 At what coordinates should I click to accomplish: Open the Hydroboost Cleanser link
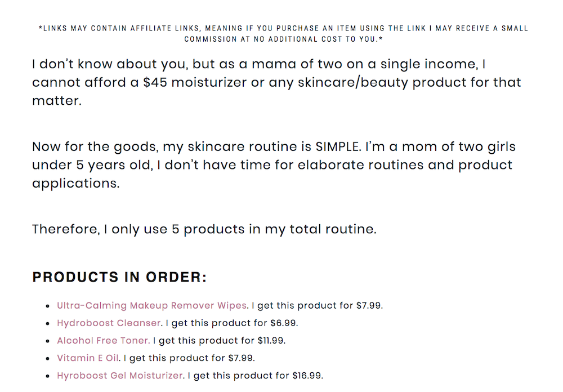click(x=109, y=323)
